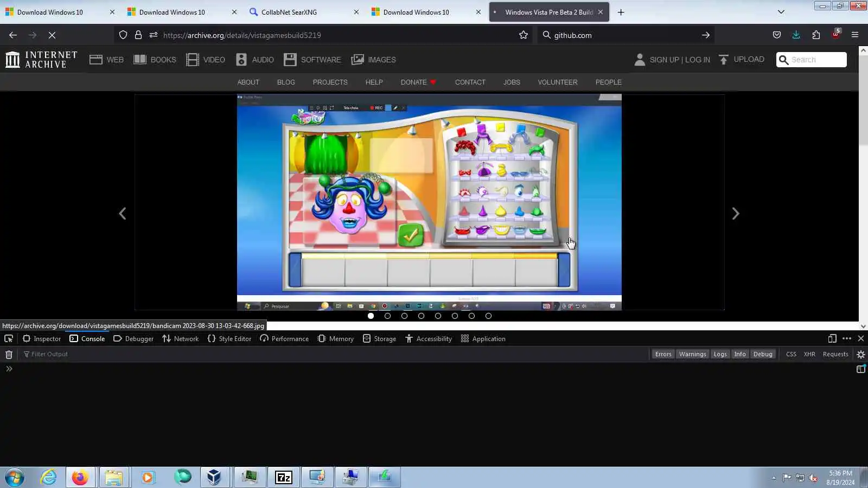Viewport: 868px width, 488px height.
Task: Bookmark this page with the star
Action: tap(524, 35)
